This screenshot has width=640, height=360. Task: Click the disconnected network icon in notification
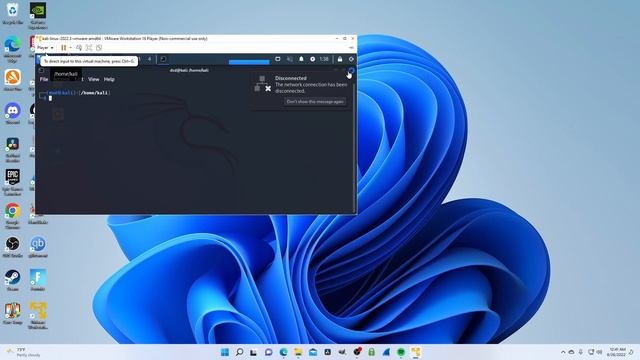(x=262, y=84)
